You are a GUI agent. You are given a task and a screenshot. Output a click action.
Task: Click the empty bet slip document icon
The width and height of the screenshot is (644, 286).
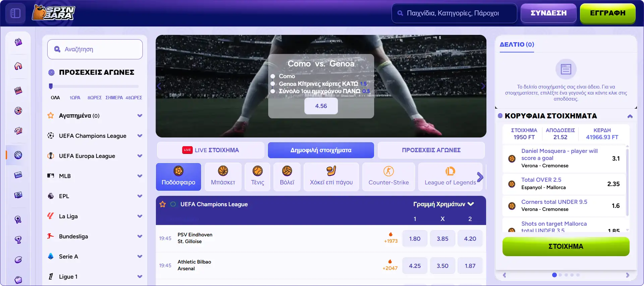click(566, 69)
